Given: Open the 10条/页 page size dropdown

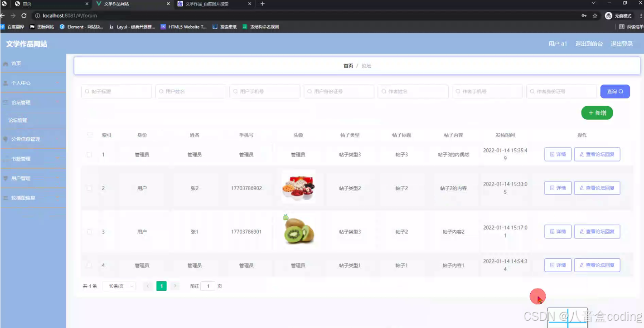Looking at the screenshot, I should click(x=119, y=286).
